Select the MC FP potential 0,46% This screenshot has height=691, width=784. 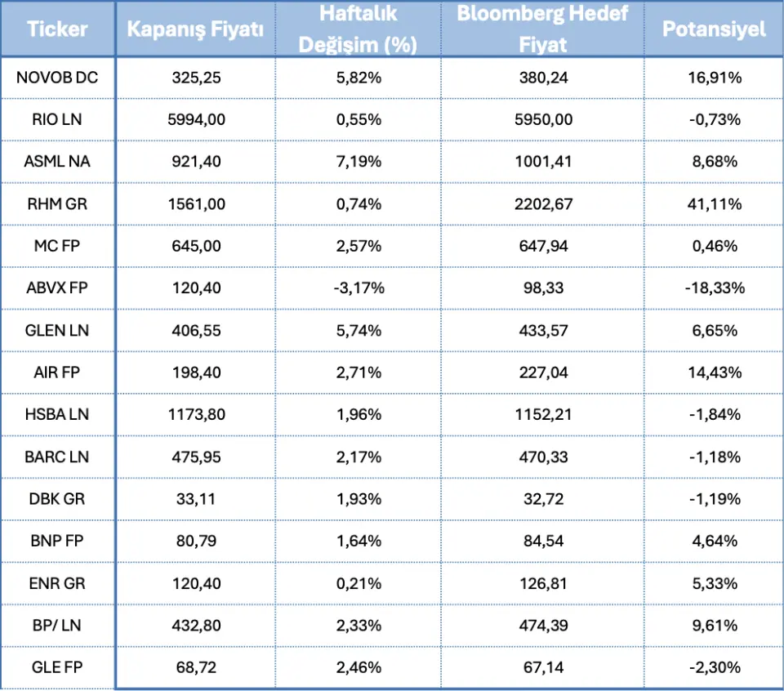point(714,246)
